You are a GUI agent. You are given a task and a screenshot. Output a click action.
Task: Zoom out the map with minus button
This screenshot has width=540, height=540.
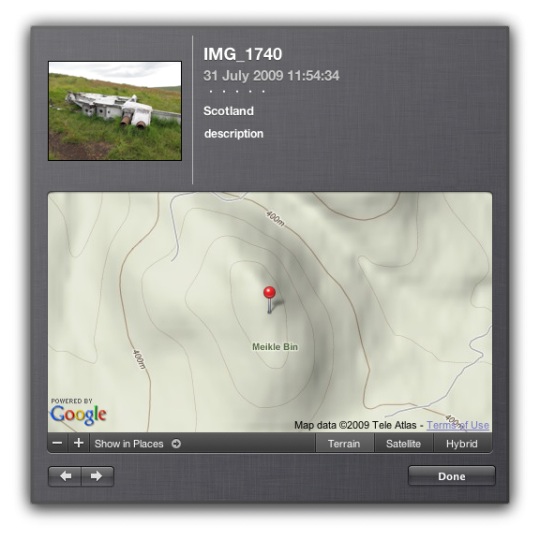[58, 443]
